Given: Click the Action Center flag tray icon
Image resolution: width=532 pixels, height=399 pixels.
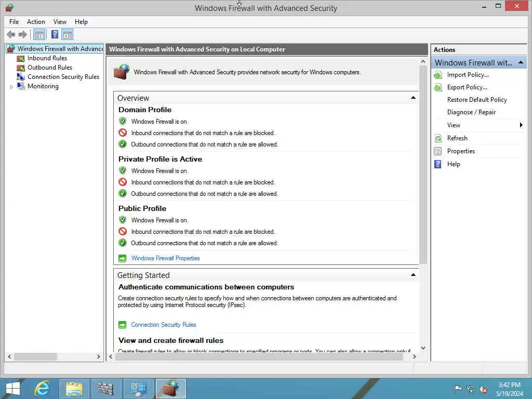Looking at the screenshot, I should point(458,389).
